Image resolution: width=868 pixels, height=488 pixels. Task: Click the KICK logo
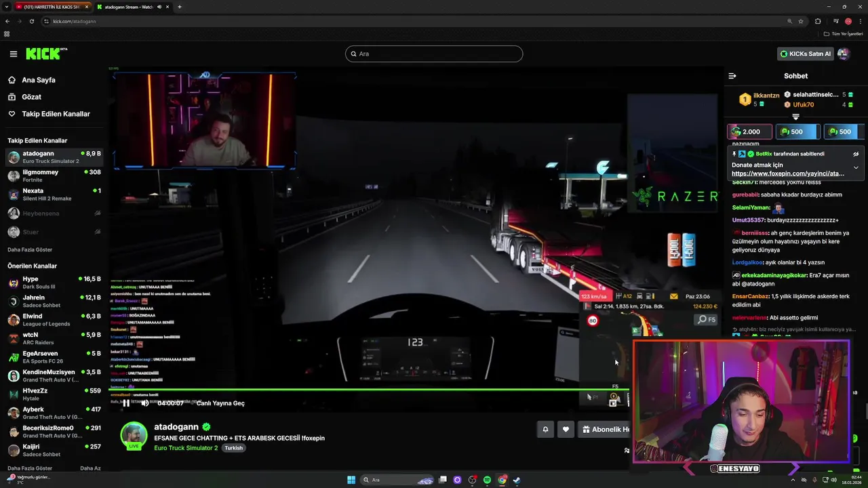(46, 54)
